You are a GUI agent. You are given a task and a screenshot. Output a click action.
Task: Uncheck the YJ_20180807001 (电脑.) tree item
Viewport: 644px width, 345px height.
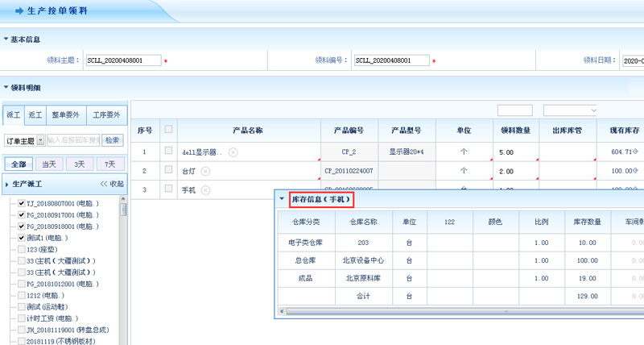[22, 204]
